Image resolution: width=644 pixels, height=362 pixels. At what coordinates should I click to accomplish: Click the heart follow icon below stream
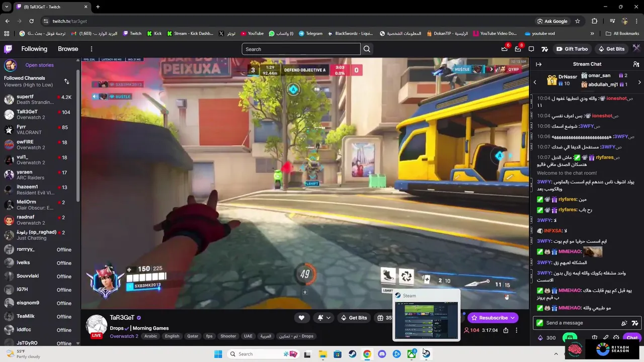pyautogui.click(x=301, y=318)
